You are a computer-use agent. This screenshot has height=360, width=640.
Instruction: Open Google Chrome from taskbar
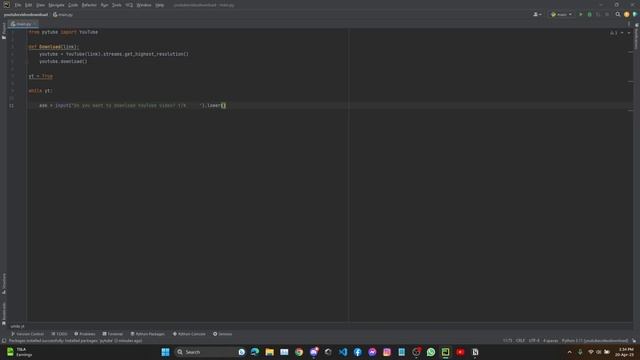click(299, 352)
